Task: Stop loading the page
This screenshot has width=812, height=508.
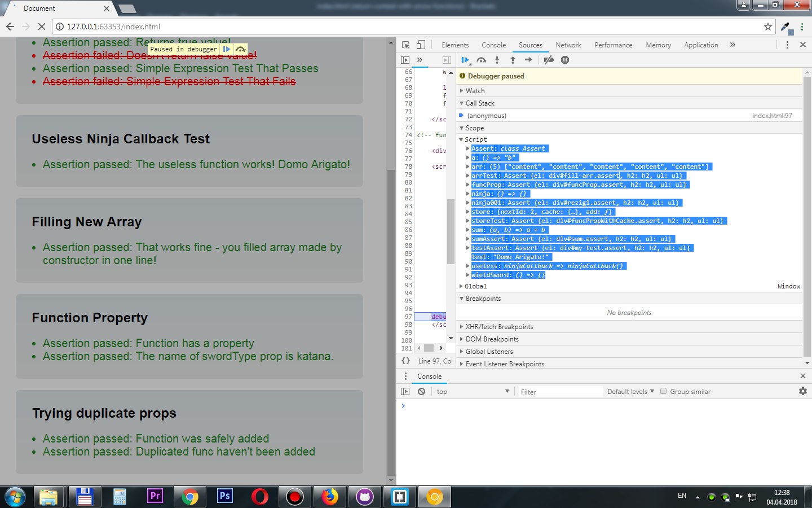Action: (x=41, y=27)
